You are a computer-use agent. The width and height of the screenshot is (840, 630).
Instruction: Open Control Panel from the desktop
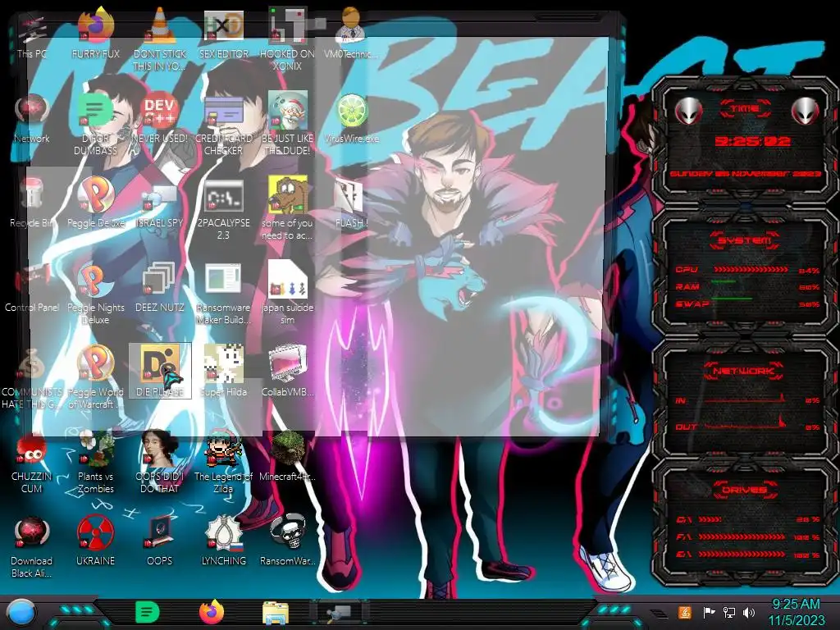[x=32, y=287]
